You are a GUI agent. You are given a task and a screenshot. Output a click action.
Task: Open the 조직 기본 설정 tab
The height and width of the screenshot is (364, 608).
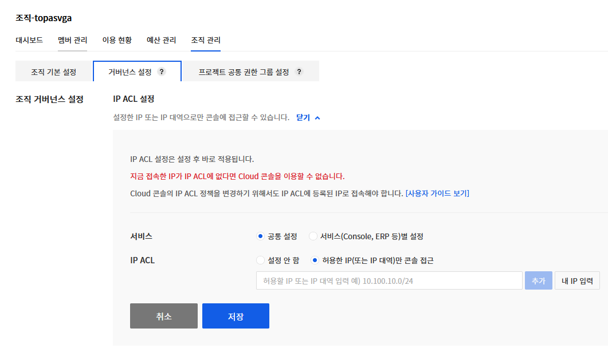click(53, 71)
